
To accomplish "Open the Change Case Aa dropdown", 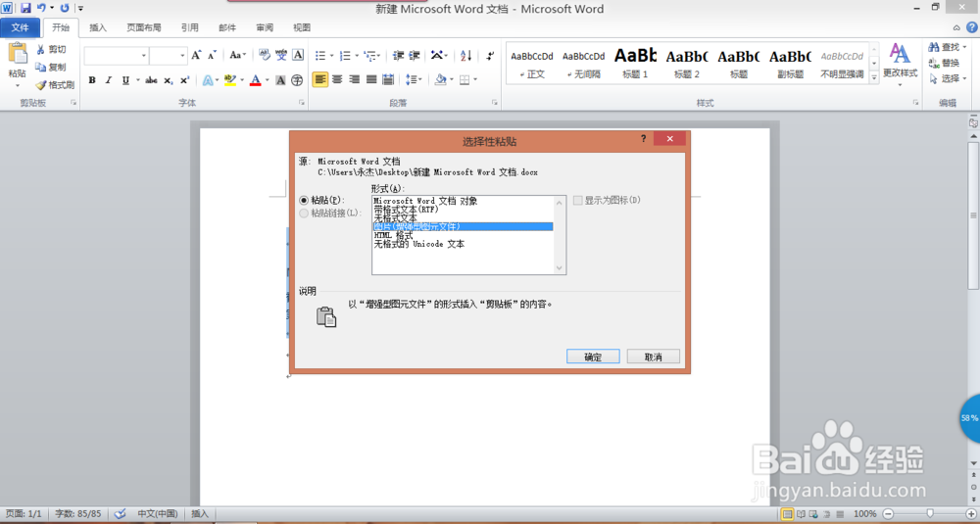I will pyautogui.click(x=237, y=56).
